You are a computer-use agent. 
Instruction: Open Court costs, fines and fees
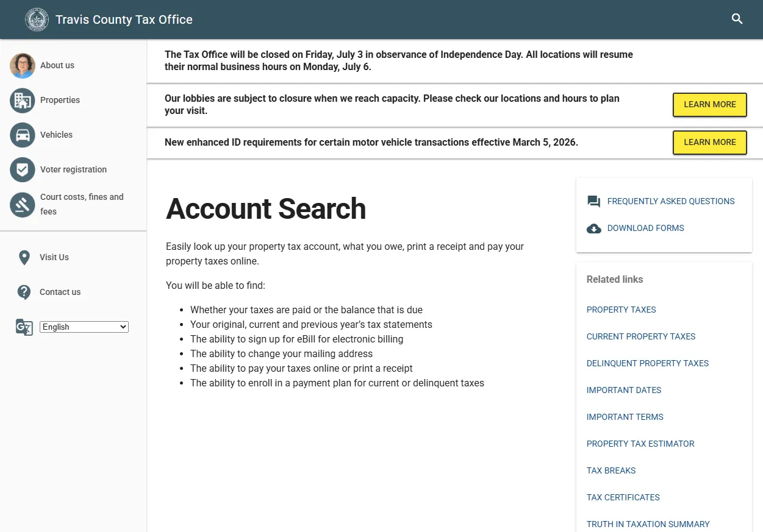pos(82,204)
